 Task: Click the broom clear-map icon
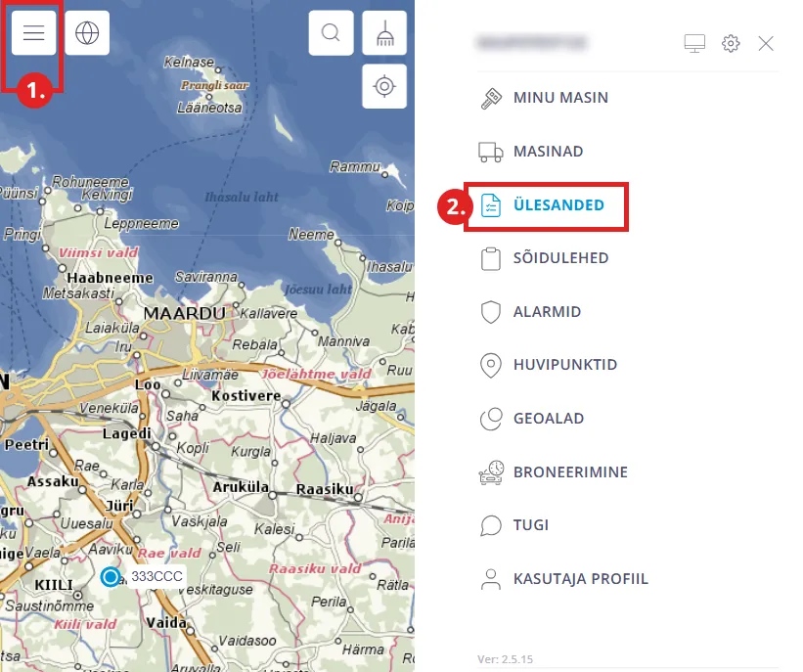coord(384,33)
